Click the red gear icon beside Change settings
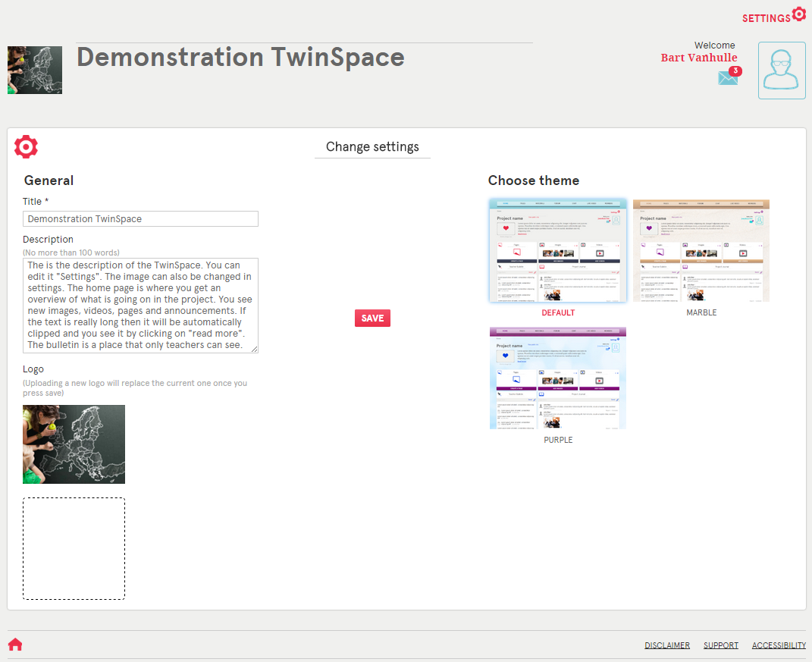The height and width of the screenshot is (662, 812). click(26, 147)
